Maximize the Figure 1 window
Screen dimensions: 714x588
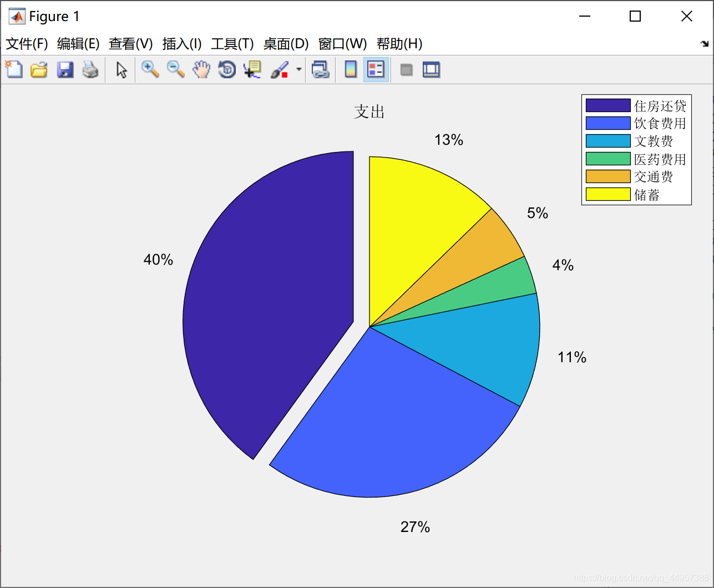click(x=635, y=17)
